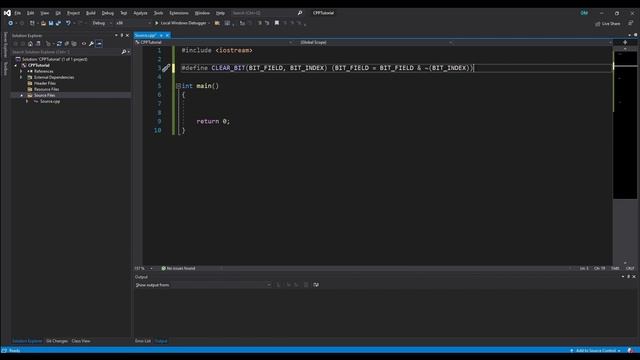This screenshot has height=360, width=640.
Task: Click the Save All icon
Action: click(58, 23)
